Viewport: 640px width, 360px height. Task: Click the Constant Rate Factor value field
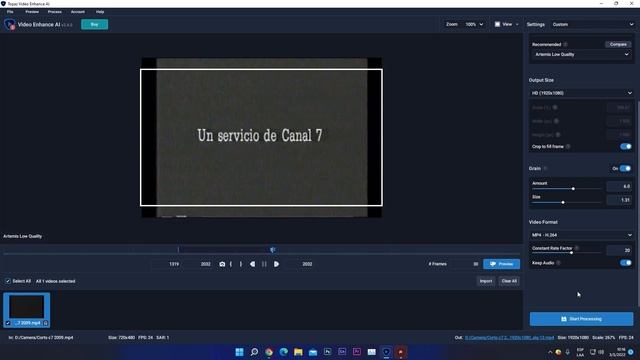[619, 250]
